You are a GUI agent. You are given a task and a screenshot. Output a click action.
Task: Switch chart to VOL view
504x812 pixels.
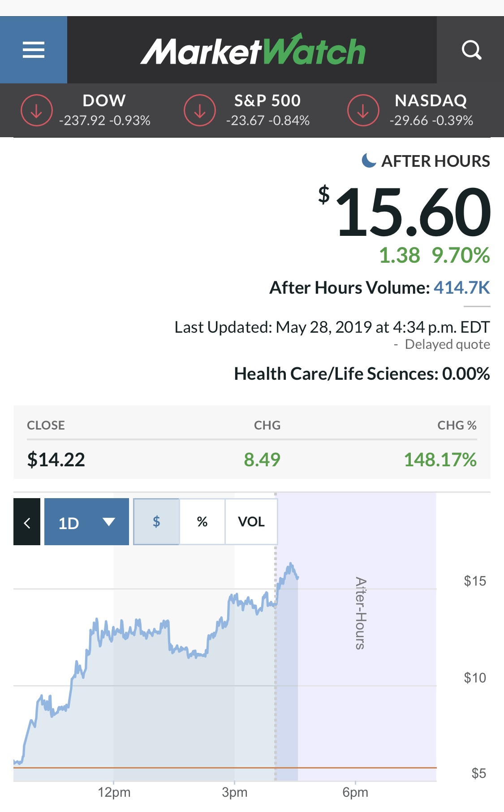(251, 521)
